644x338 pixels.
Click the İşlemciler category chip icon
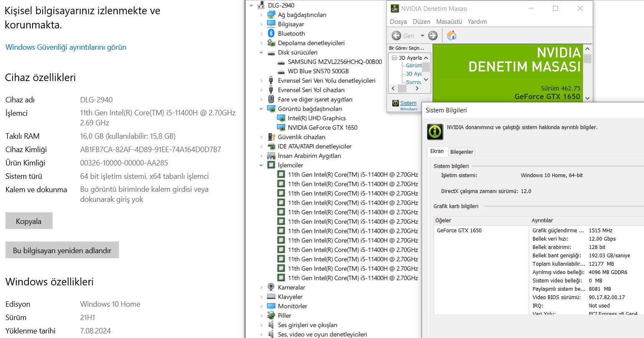click(x=271, y=165)
